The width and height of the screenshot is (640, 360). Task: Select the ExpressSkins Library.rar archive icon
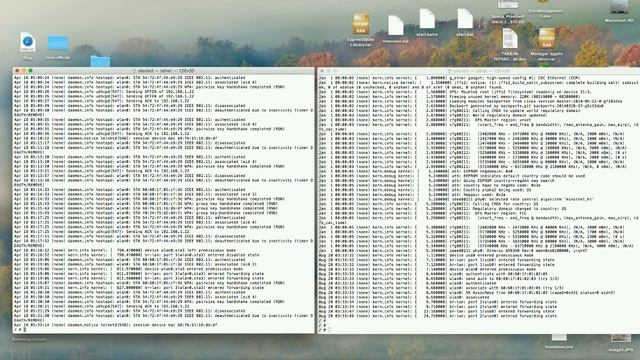[360, 24]
